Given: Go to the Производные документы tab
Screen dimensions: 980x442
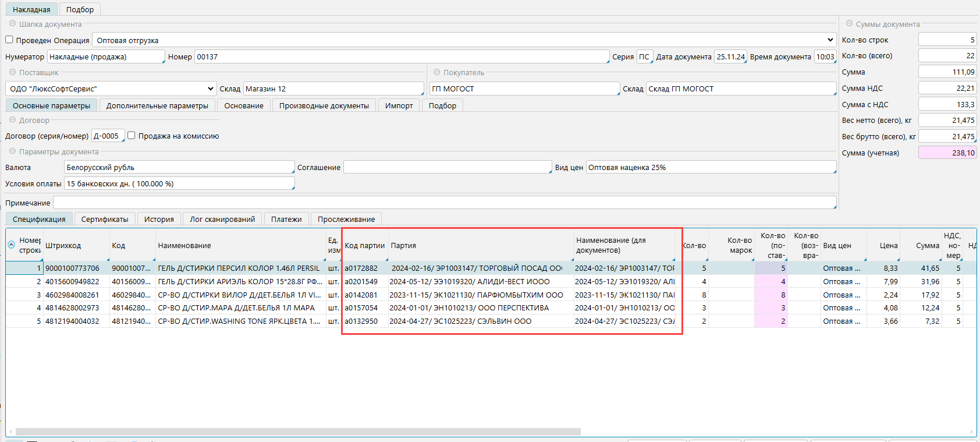Looking at the screenshot, I should point(324,105).
